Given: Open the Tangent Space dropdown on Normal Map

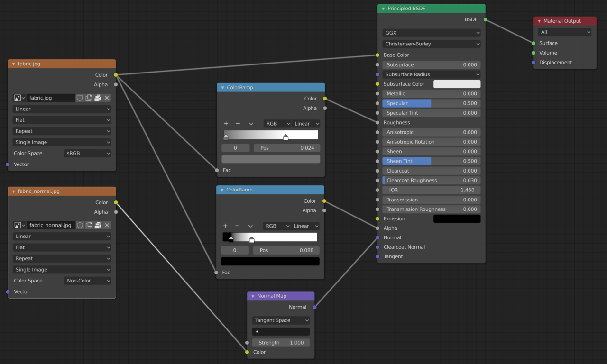Looking at the screenshot, I should pyautogui.click(x=281, y=320).
